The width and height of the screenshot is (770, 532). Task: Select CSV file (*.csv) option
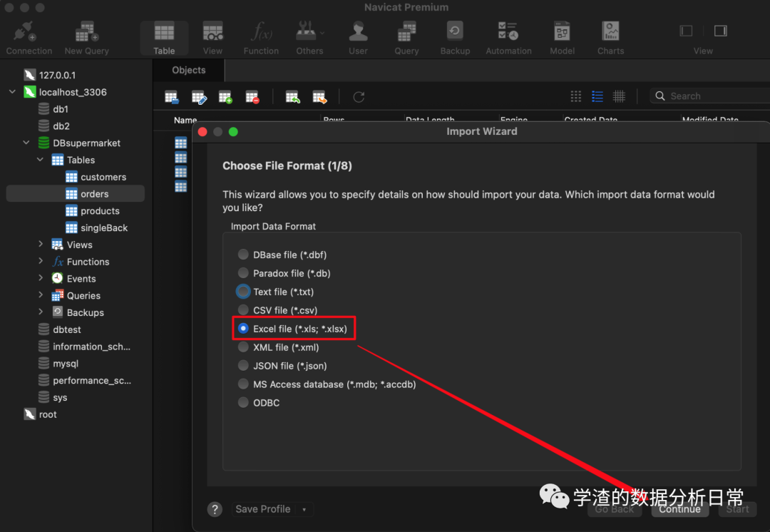tap(278, 310)
